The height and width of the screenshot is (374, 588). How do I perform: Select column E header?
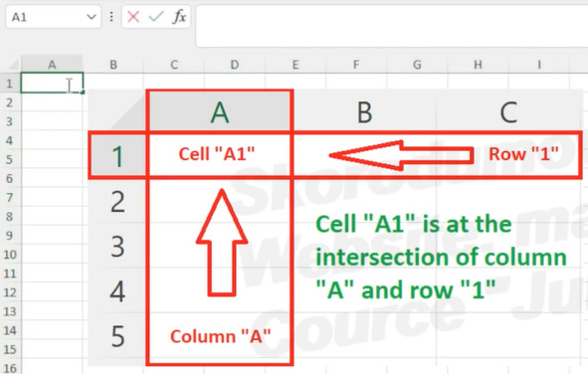click(x=295, y=65)
